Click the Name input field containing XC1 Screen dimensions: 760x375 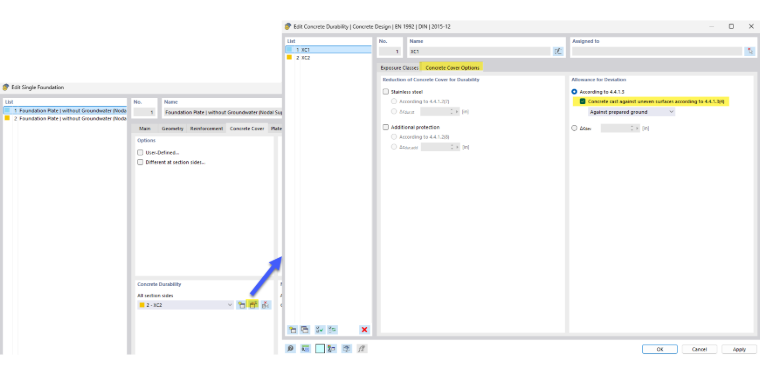coord(480,51)
